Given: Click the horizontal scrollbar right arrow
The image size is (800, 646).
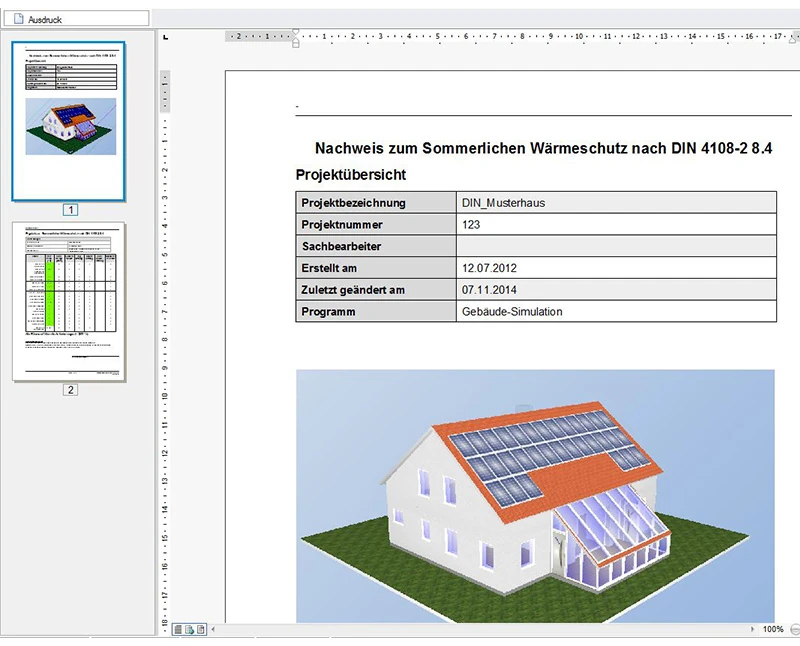Looking at the screenshot, I should tap(752, 629).
